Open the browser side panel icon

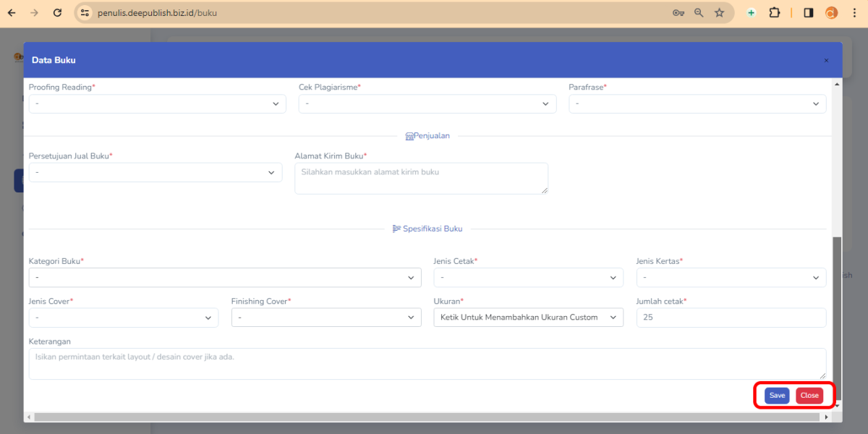808,12
